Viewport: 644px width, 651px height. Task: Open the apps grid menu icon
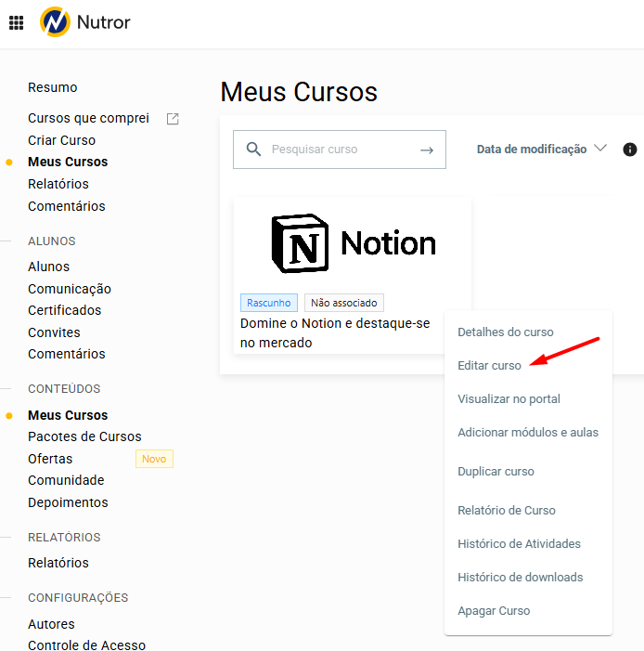pos(16,22)
